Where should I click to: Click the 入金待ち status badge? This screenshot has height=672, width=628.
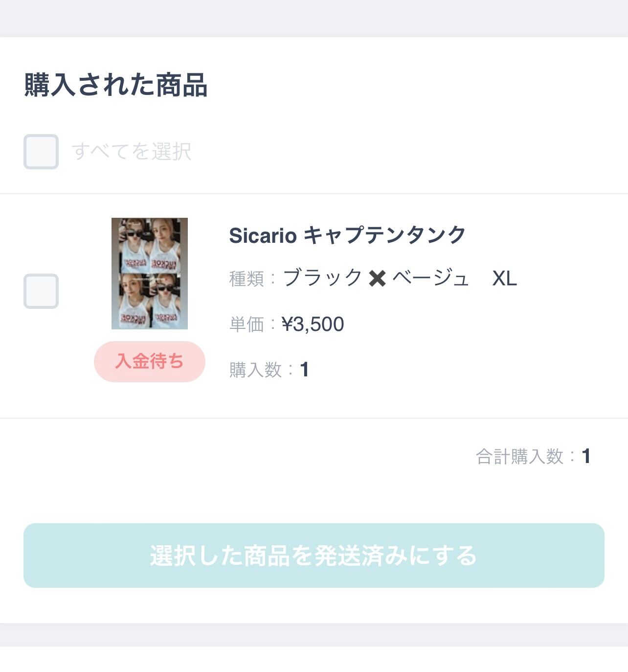150,362
